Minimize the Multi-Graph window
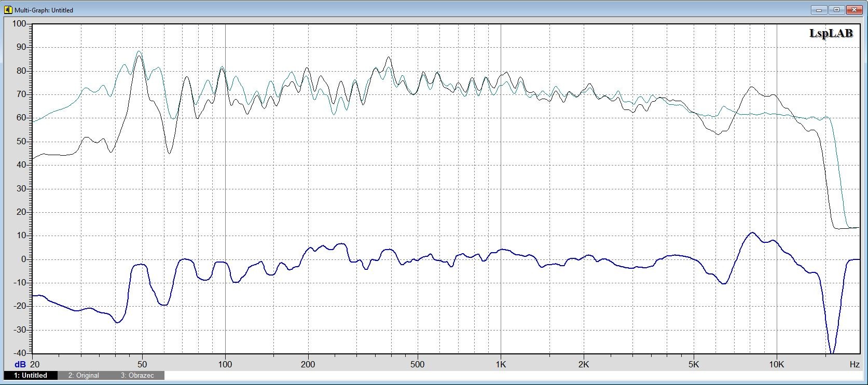The width and height of the screenshot is (868, 385). tap(818, 9)
